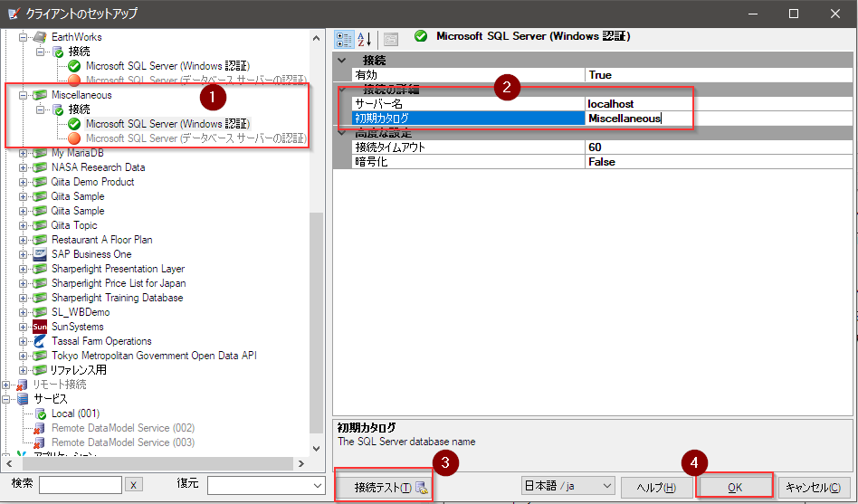Collapse the サービス tree node
Viewport: 858px width, 504px height.
[x=6, y=399]
